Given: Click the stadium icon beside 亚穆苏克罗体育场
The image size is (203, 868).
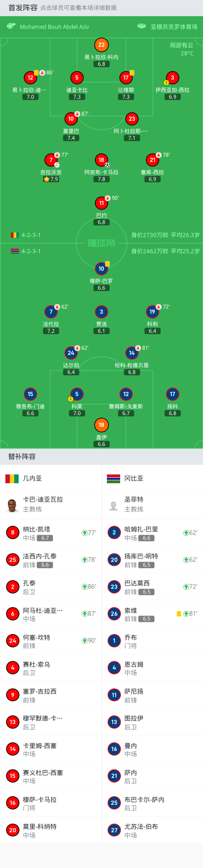Looking at the screenshot, I should point(142,26).
